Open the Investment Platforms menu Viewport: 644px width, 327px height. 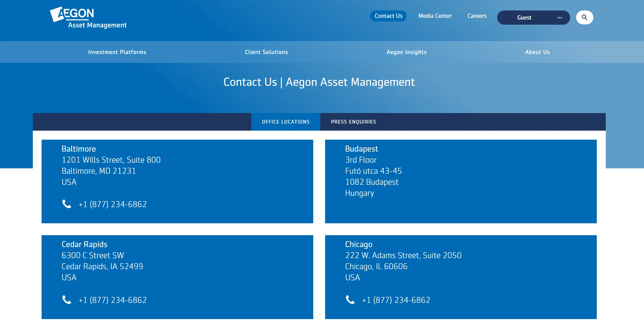pos(117,52)
